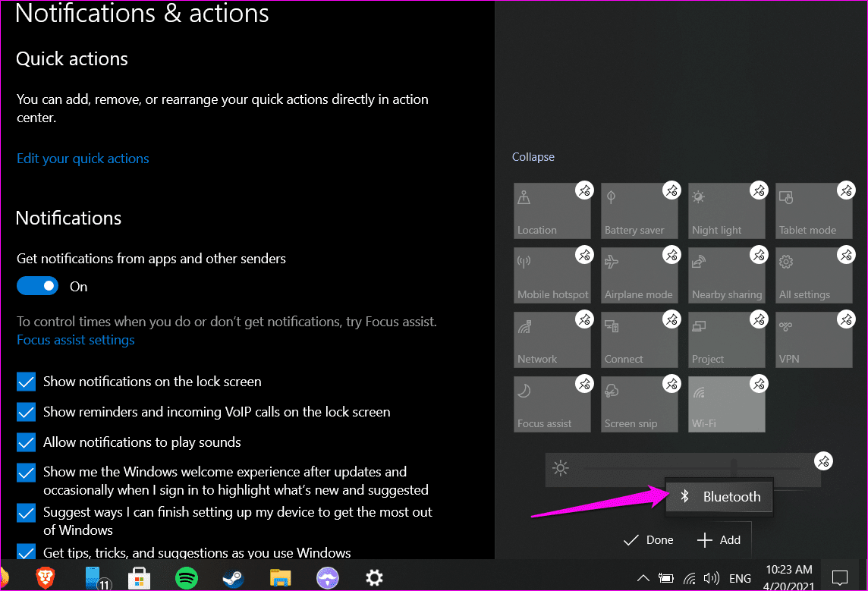Viewport: 868px width, 591px height.
Task: Select the VPN tile
Action: pos(813,340)
